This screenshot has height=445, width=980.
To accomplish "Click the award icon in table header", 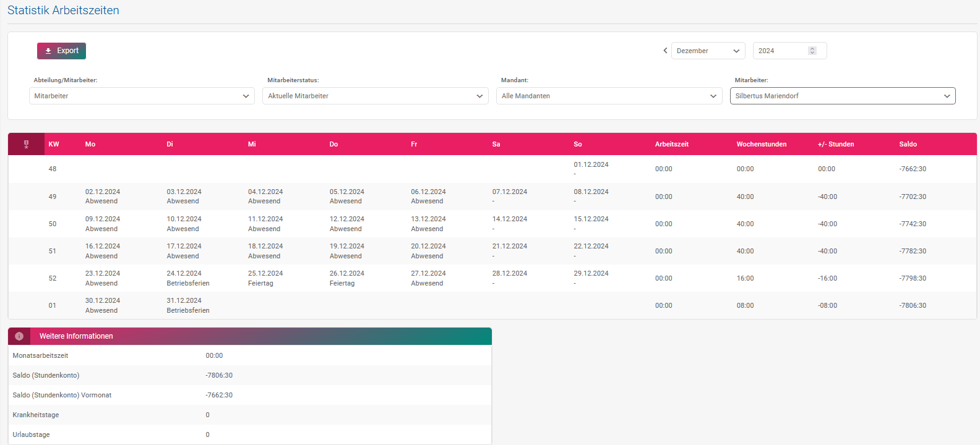I will tap(26, 144).
